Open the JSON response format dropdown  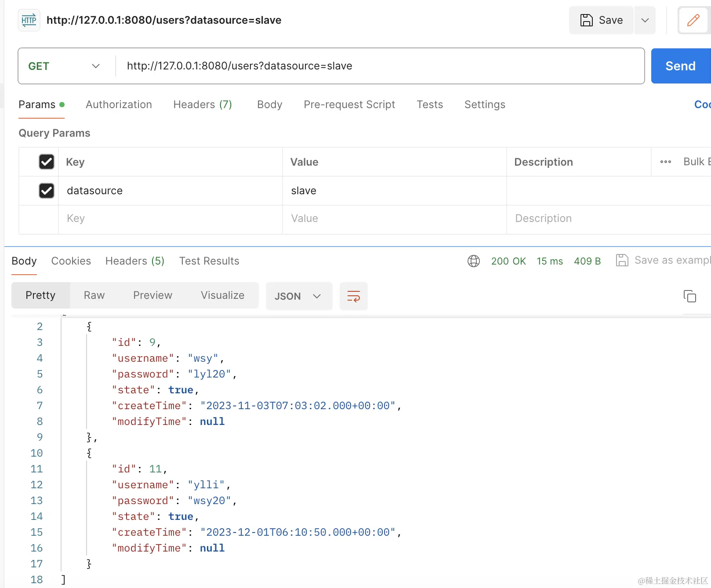[x=299, y=296]
